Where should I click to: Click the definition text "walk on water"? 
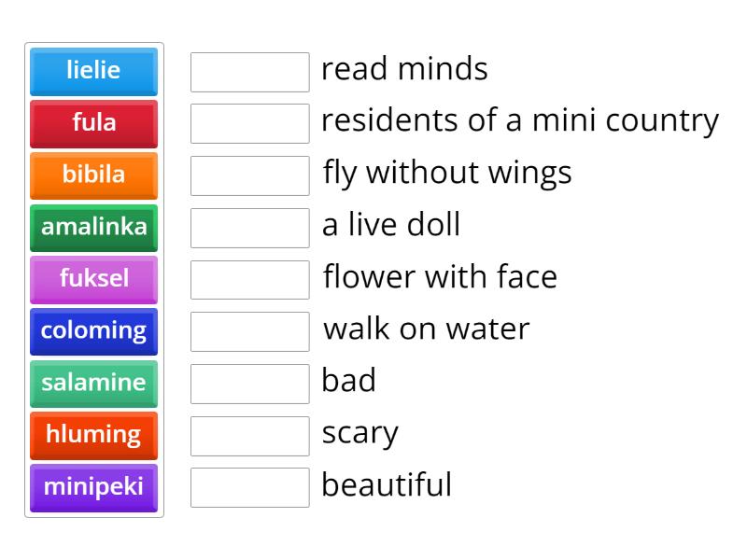click(x=425, y=329)
